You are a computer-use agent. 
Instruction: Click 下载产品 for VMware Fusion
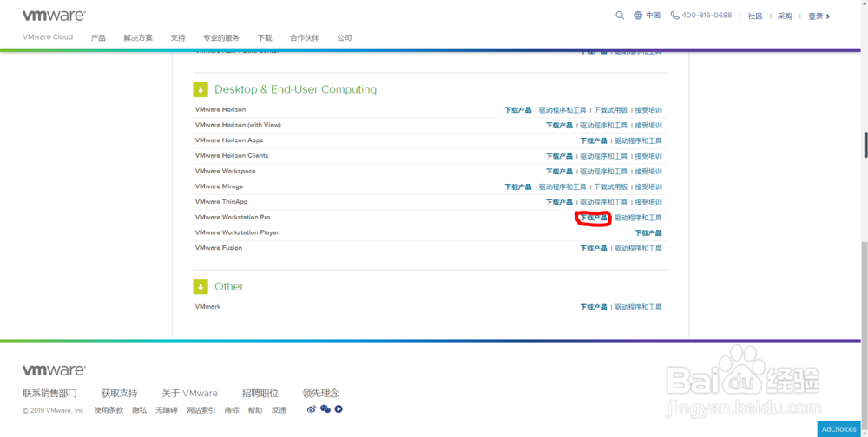coord(594,248)
